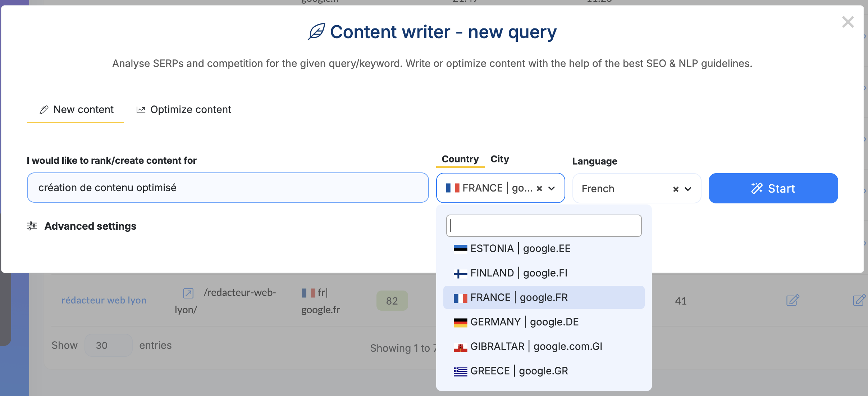Image resolution: width=868 pixels, height=396 pixels.
Task: Click the feather icon in the dialog title
Action: tap(316, 32)
